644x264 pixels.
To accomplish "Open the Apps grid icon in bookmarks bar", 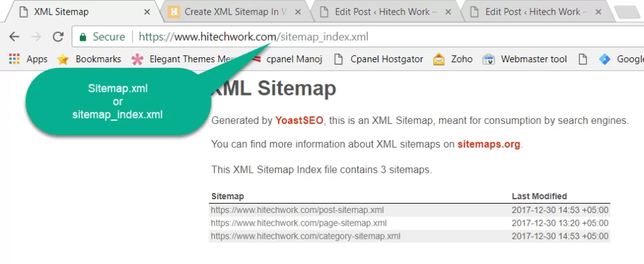I will (14, 59).
